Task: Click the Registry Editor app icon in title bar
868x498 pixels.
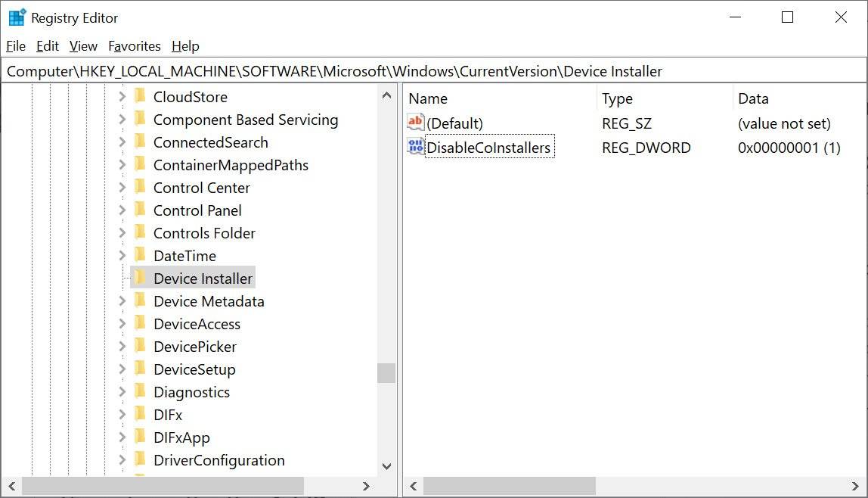Action: 17,17
